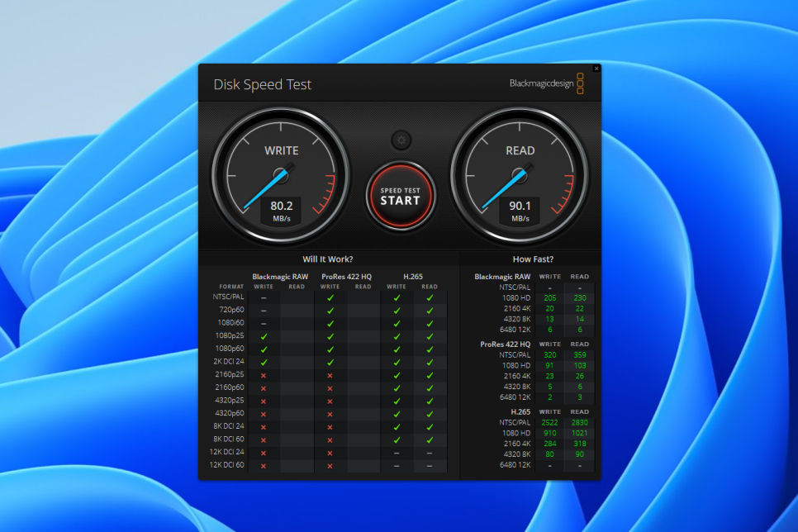This screenshot has width=798, height=532.
Task: Click the H.265 column header in Will It Work
Action: pyautogui.click(x=413, y=276)
